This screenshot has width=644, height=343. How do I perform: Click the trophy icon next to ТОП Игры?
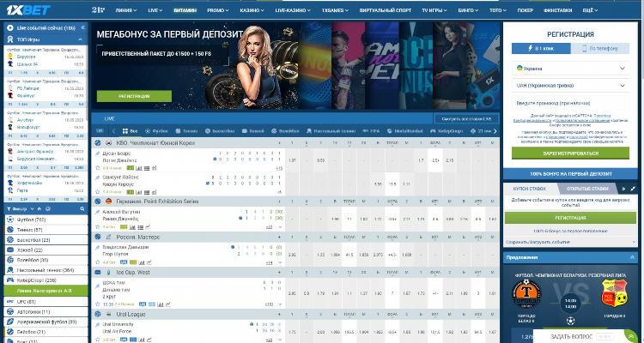[x=10, y=39]
